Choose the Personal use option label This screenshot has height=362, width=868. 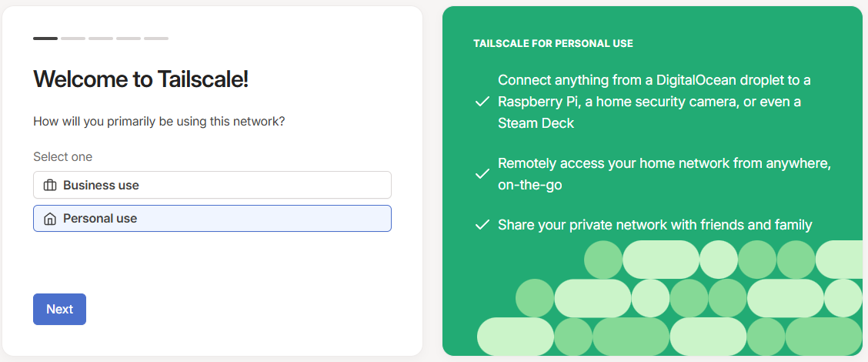pyautogui.click(x=100, y=219)
